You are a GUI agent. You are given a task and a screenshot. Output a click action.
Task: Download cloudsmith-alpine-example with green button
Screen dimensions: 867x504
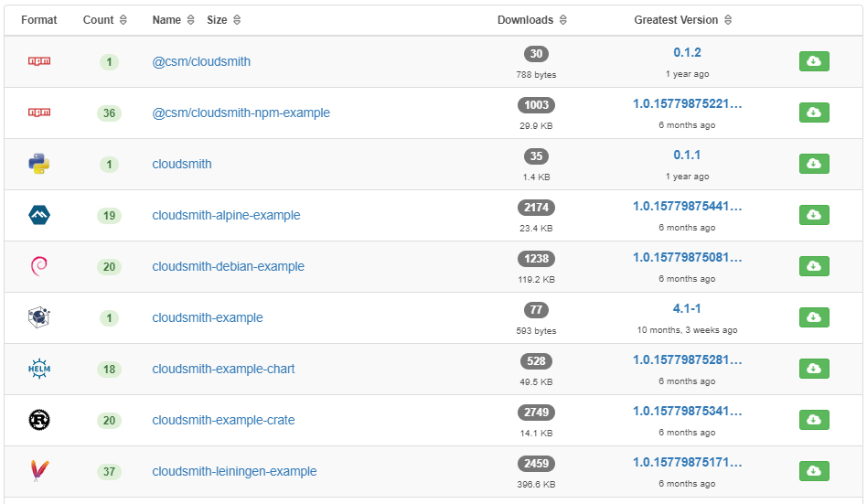(x=814, y=215)
